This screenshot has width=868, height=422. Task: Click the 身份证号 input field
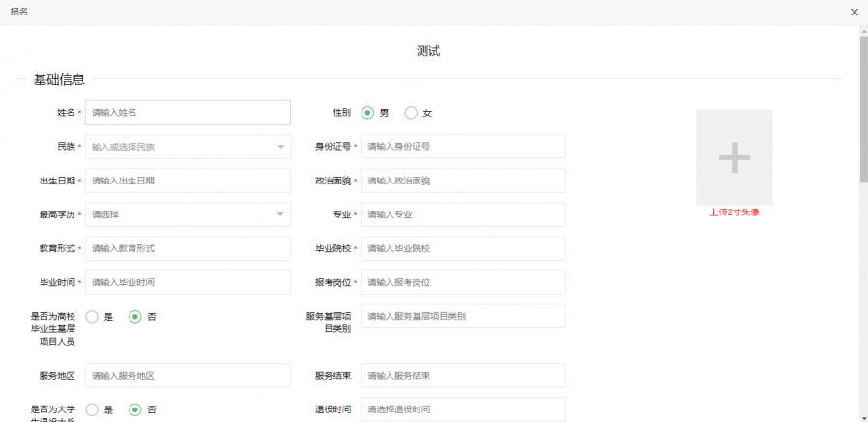click(463, 146)
